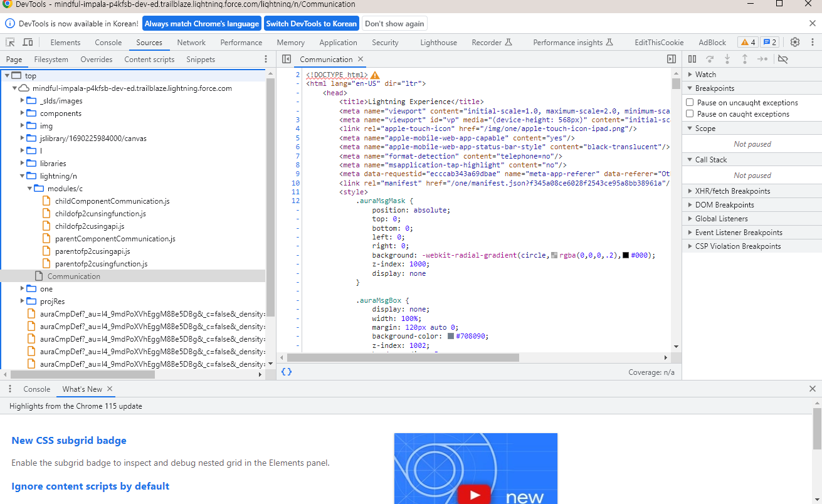The height and width of the screenshot is (504, 822).
Task: Open the DevTools settings gear
Action: (x=795, y=42)
